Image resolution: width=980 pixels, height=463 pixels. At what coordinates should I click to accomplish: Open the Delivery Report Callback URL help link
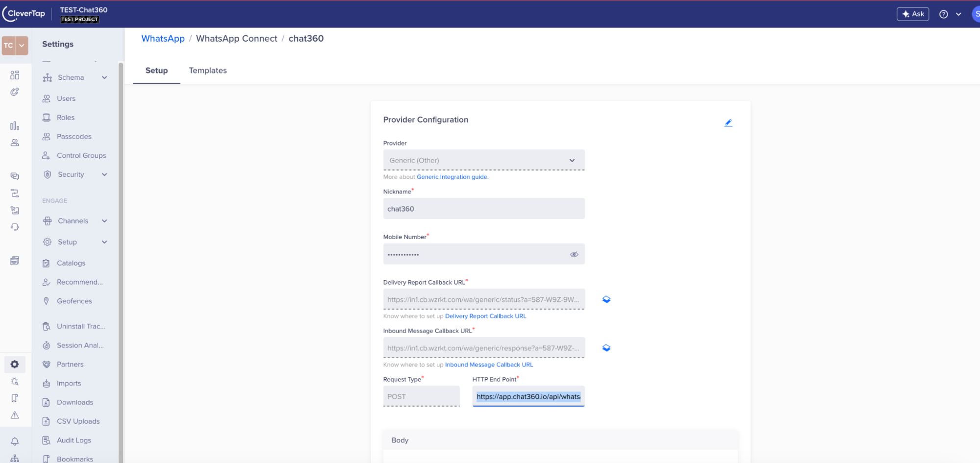pyautogui.click(x=485, y=316)
